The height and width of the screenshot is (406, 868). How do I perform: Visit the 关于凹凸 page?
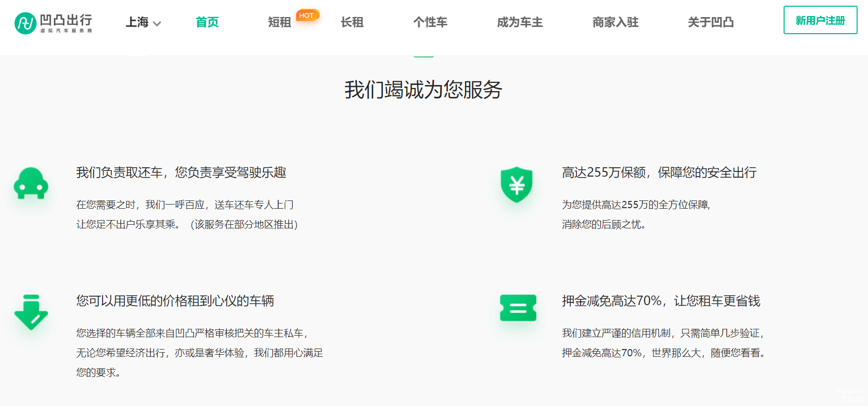click(711, 22)
